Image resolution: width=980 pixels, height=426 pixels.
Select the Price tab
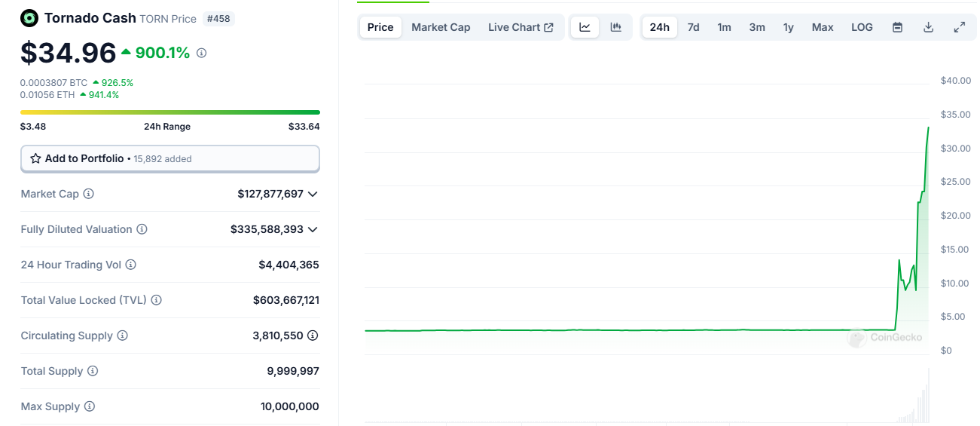[x=380, y=27]
